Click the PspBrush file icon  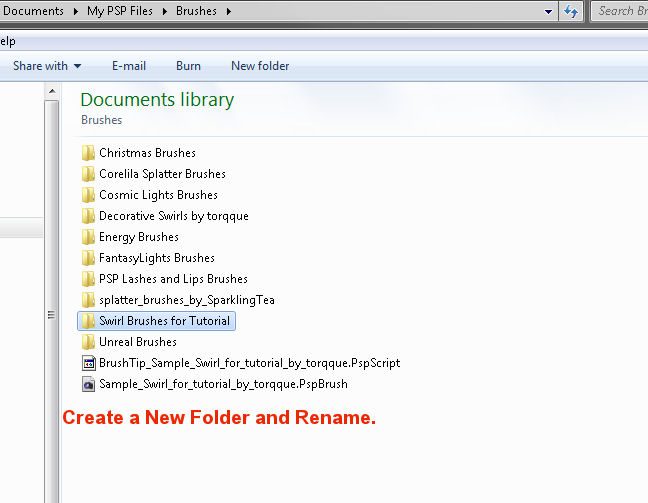click(88, 384)
